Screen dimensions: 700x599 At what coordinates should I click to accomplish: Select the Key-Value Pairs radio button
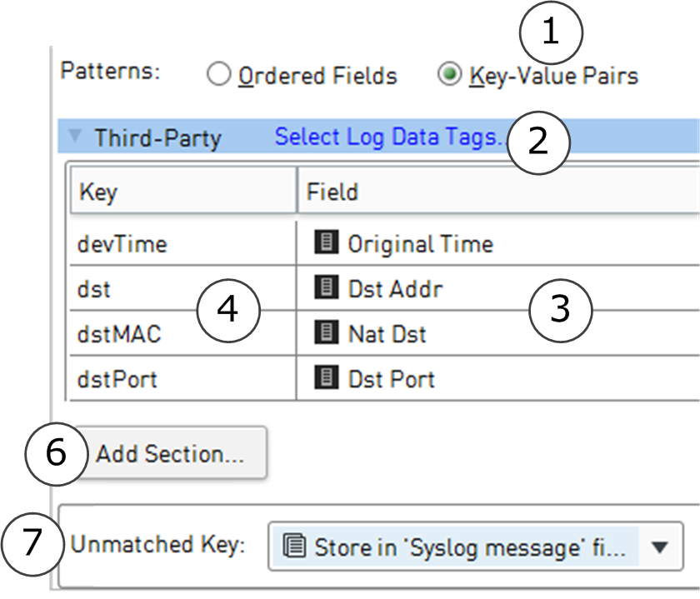click(x=448, y=76)
